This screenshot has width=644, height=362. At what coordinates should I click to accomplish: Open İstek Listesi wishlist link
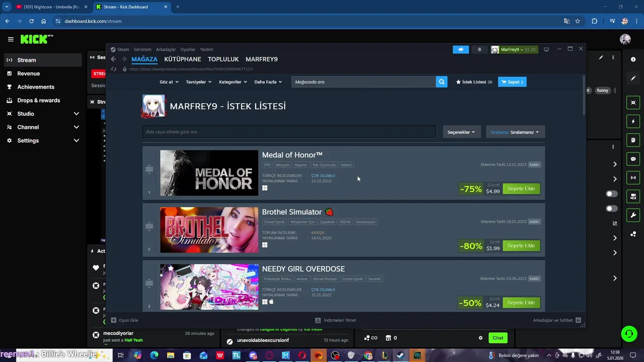(x=474, y=82)
